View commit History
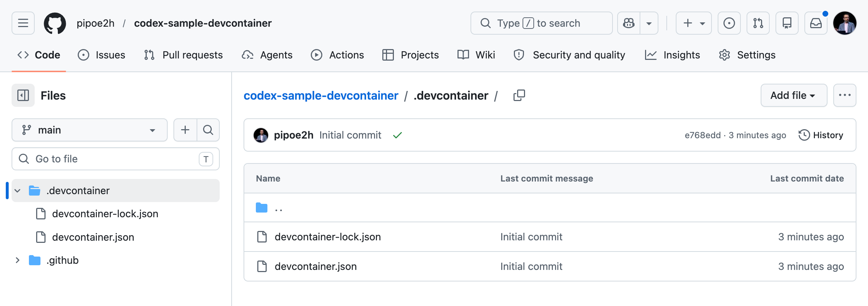 (x=821, y=135)
